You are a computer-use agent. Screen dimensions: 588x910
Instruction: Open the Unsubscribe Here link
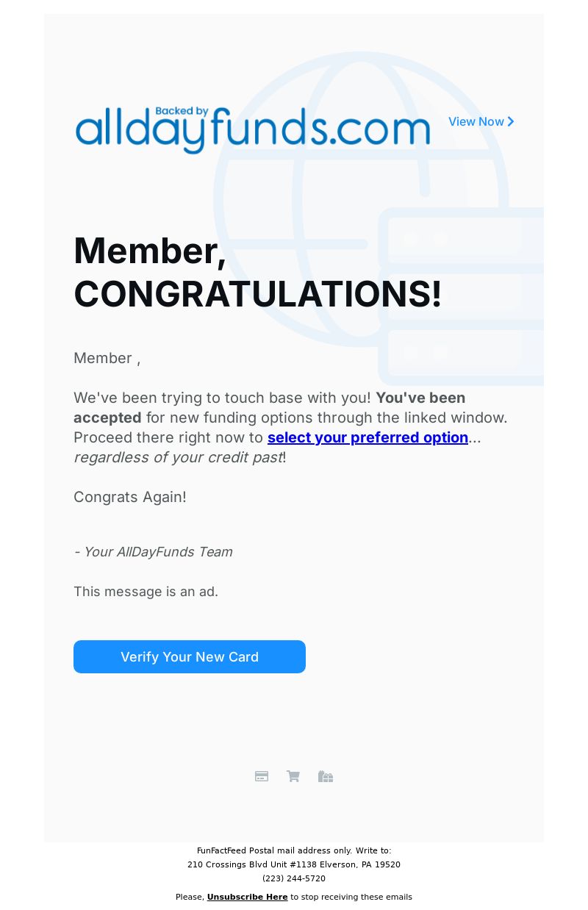click(x=247, y=897)
